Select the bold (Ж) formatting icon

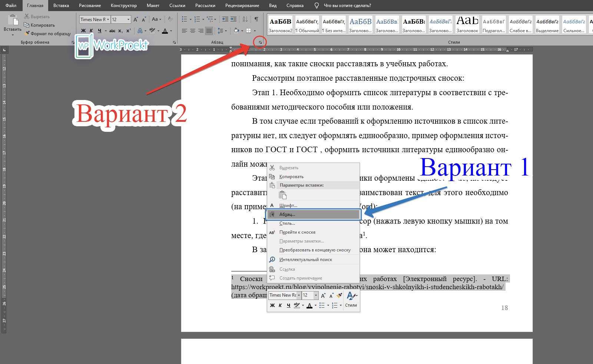[83, 30]
